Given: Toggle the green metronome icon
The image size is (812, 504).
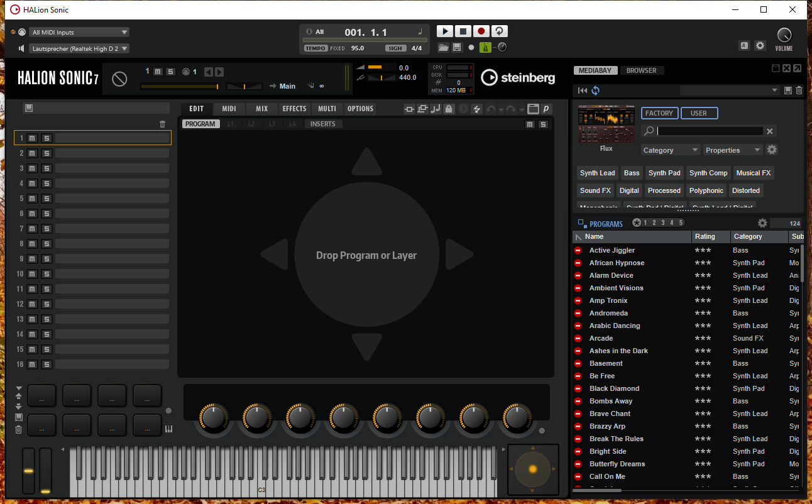Looking at the screenshot, I should click(x=485, y=47).
